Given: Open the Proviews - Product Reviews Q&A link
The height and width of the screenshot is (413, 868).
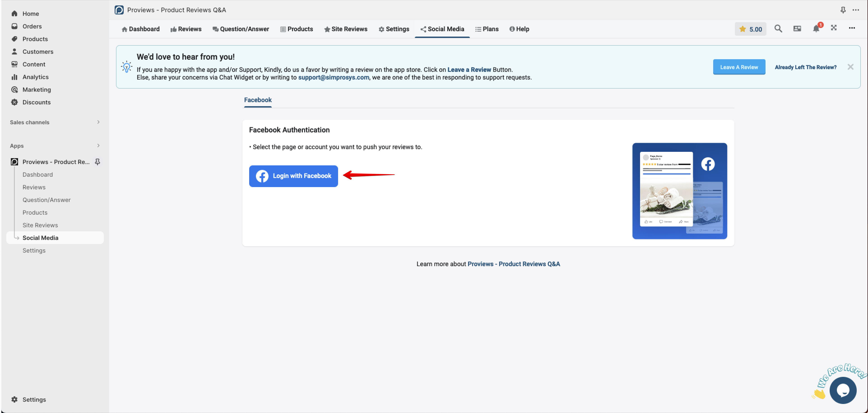Looking at the screenshot, I should (x=513, y=264).
